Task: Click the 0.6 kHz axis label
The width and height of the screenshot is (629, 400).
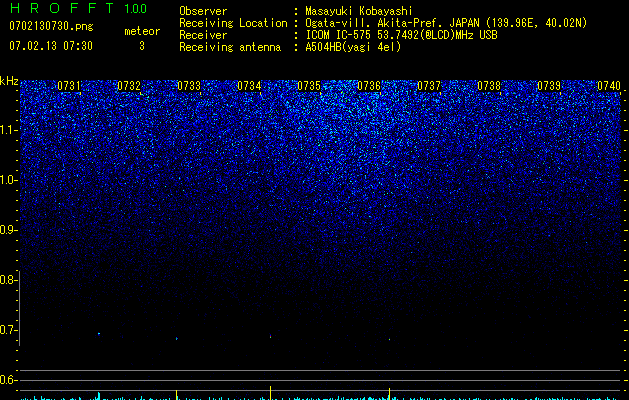Action: tap(8, 380)
